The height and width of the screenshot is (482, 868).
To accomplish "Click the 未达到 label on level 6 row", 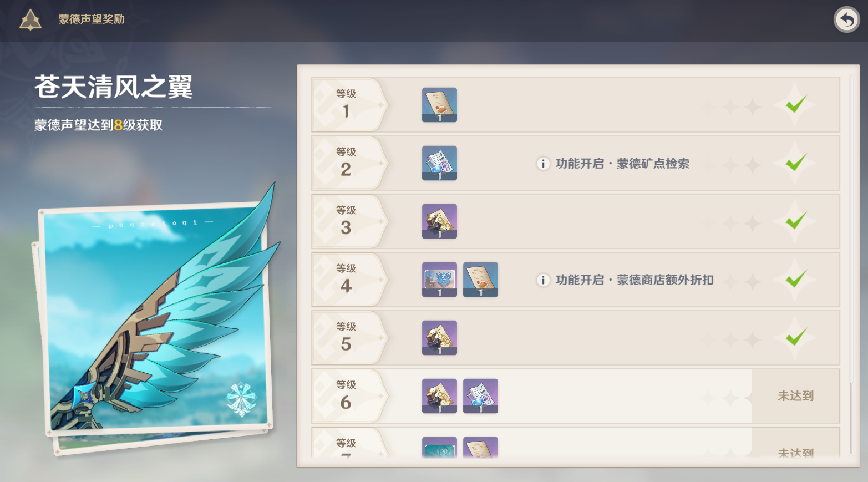I will click(x=795, y=396).
